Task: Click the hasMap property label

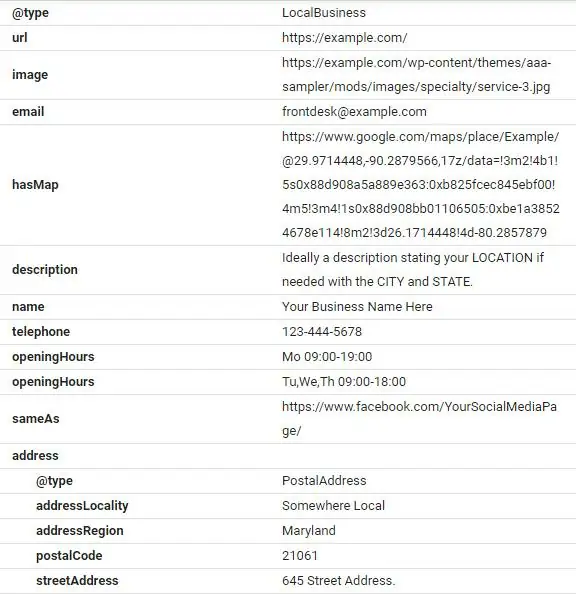Action: click(35, 185)
